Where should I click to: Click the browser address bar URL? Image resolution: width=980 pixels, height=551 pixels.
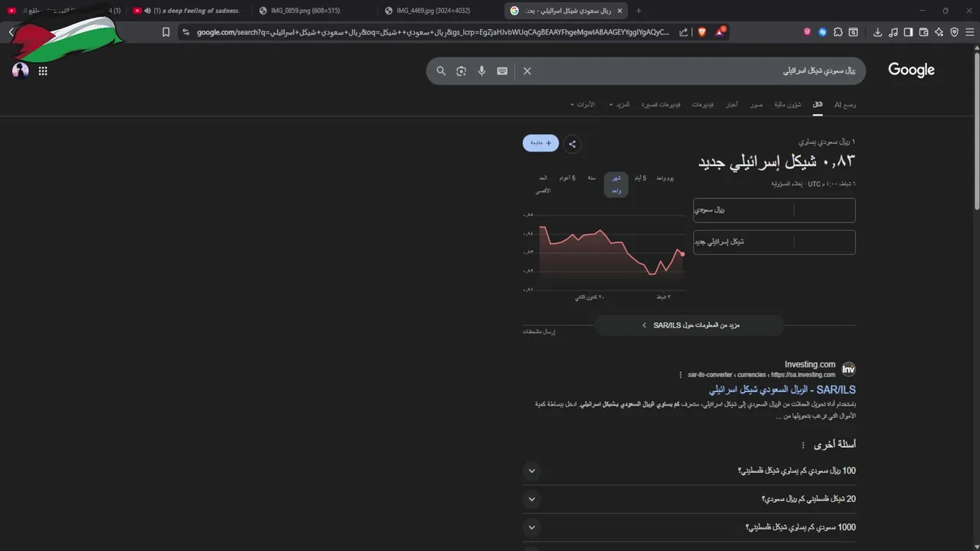433,32
